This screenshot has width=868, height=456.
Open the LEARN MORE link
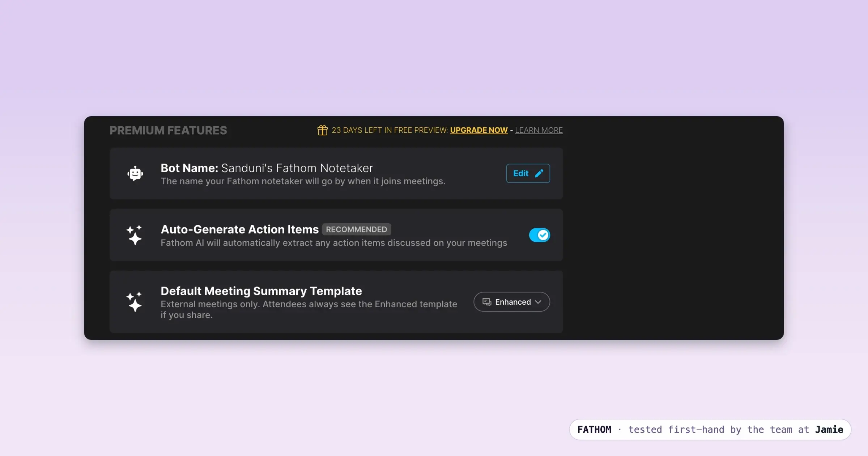539,130
